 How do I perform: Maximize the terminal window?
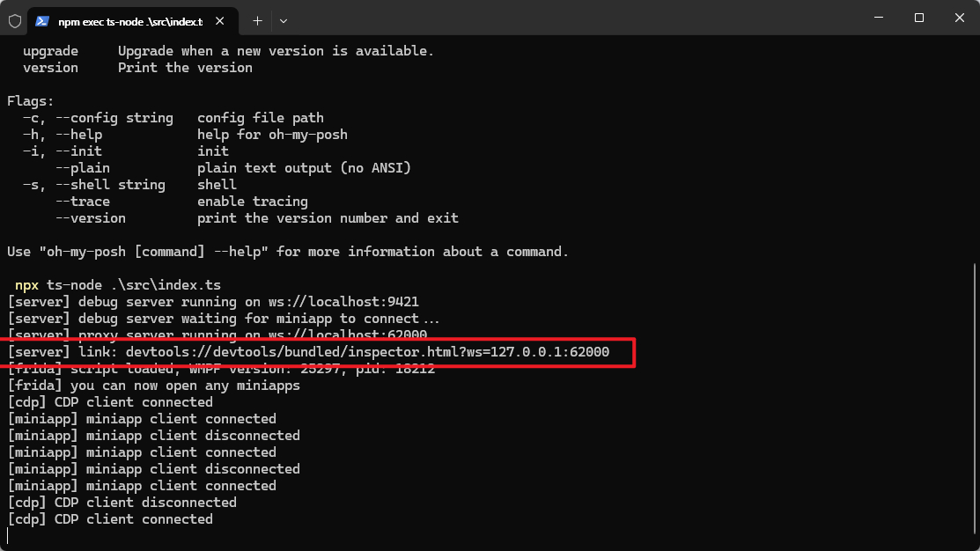(918, 18)
